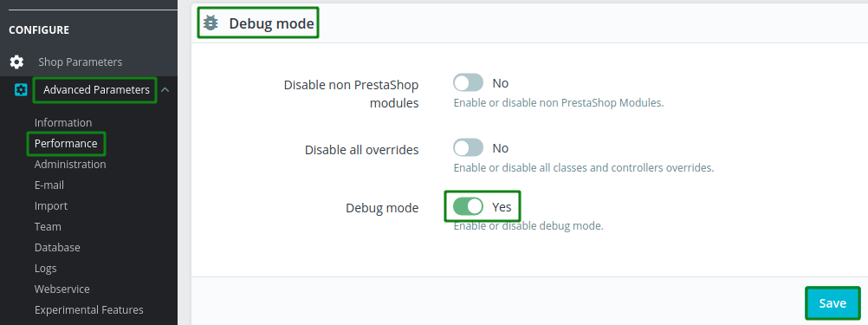Select the Performance menu item

(66, 143)
